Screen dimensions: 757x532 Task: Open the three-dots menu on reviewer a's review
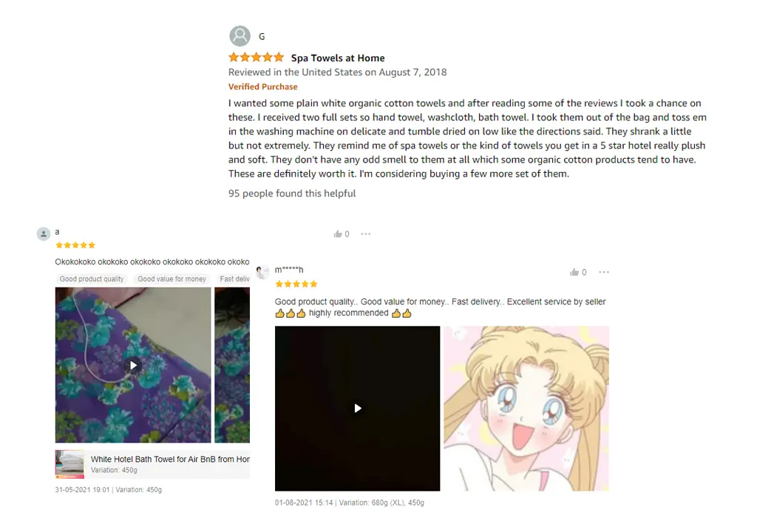[x=365, y=234]
